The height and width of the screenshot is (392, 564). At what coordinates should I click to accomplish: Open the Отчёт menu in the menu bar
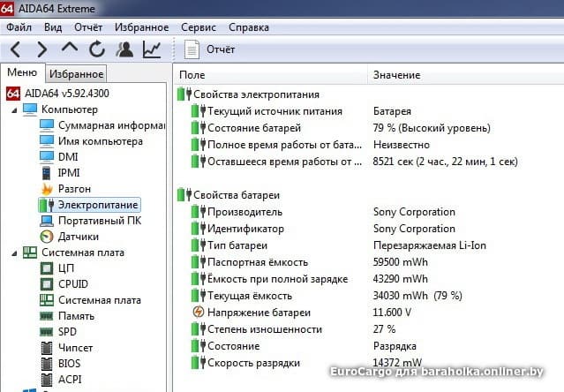click(x=88, y=27)
